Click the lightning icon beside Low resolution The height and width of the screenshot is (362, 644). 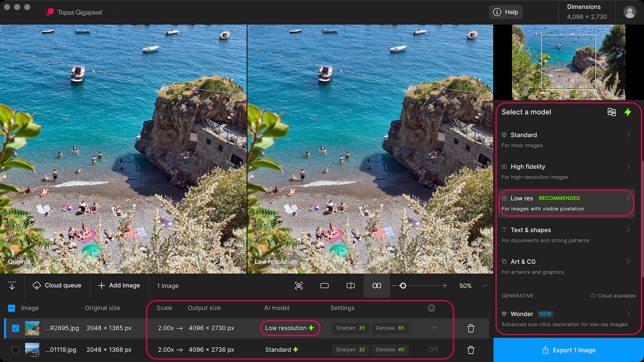311,328
